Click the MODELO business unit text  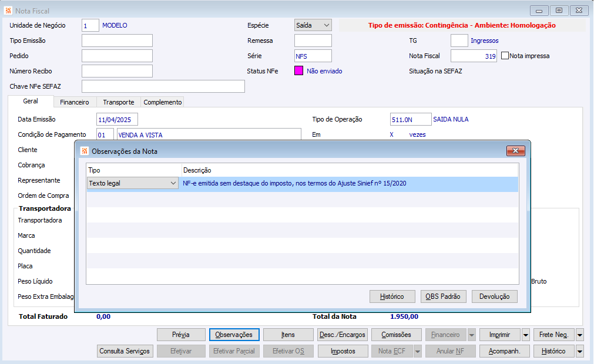point(115,25)
